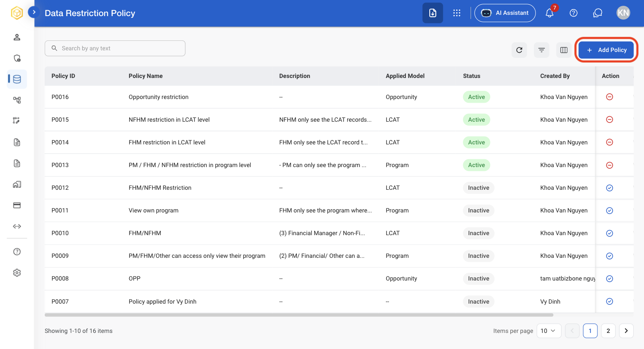The height and width of the screenshot is (349, 644).
Task: Open the code integration sidebar icon
Action: [17, 226]
